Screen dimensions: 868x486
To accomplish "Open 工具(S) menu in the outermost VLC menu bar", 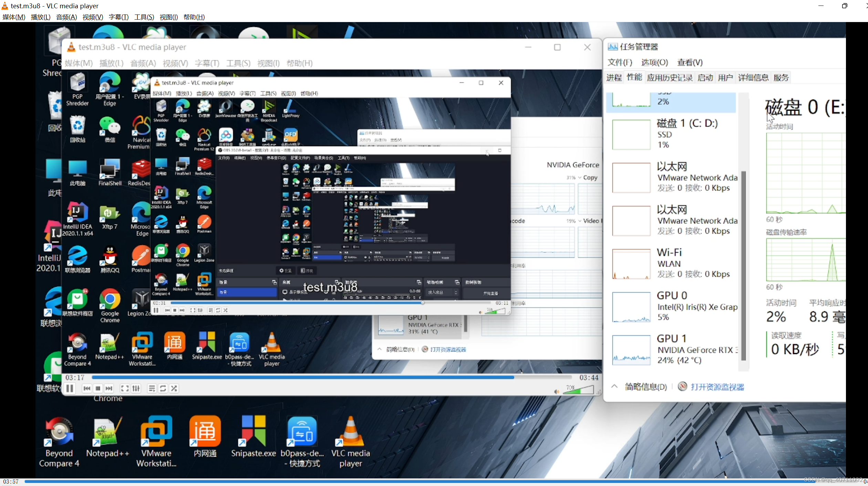I will point(144,17).
